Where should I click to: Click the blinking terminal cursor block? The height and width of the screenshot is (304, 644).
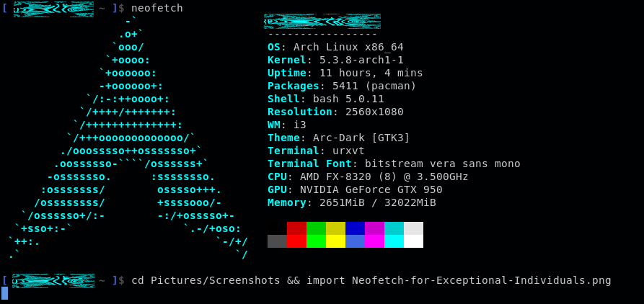point(4,293)
